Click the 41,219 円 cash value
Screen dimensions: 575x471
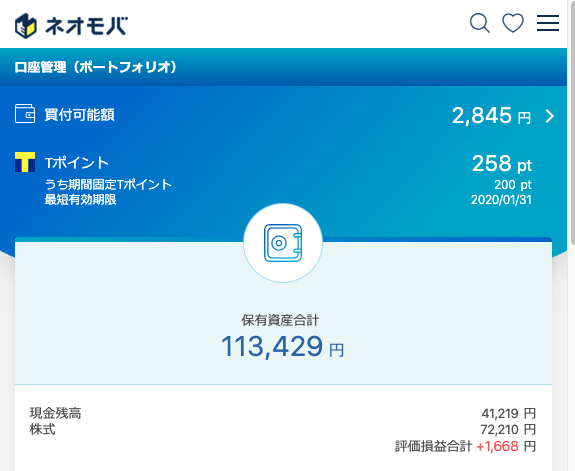[x=508, y=414]
